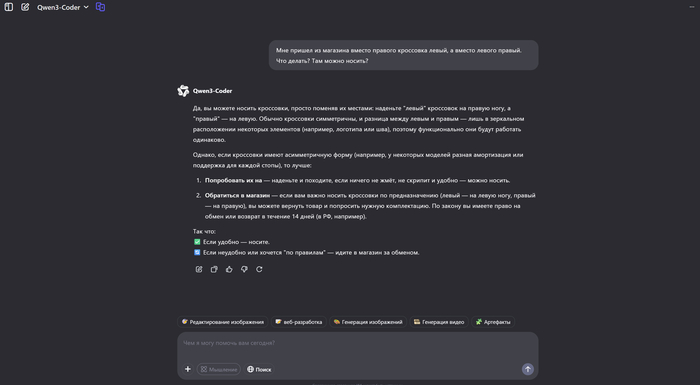The image size is (700, 385).
Task: Give the response a thumbs up
Action: click(x=229, y=269)
